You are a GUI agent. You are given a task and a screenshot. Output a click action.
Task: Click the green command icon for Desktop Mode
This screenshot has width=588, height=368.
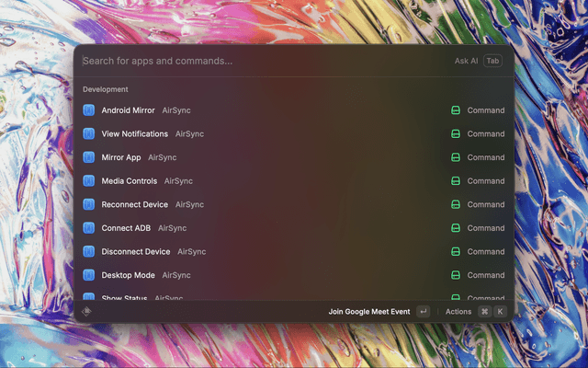click(455, 275)
